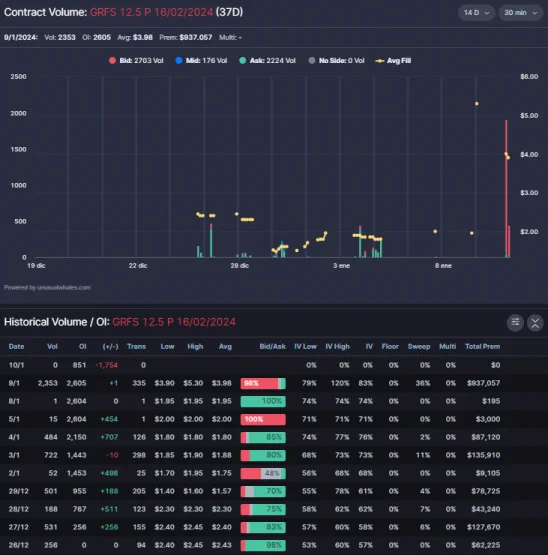The image size is (548, 555).
Task: Click the 98% bid bar in 9/1 row
Action: [x=263, y=383]
